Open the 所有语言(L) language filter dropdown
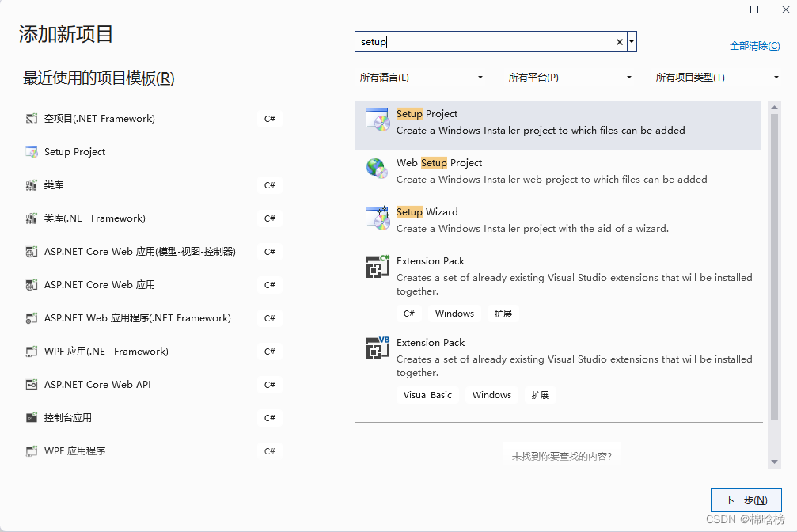 pos(421,78)
